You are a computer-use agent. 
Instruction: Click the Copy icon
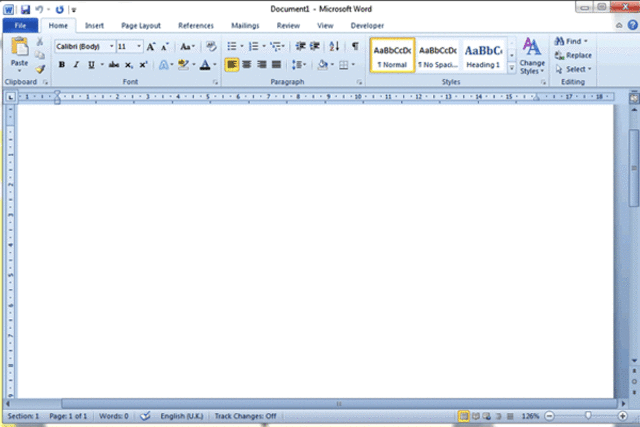[40, 55]
